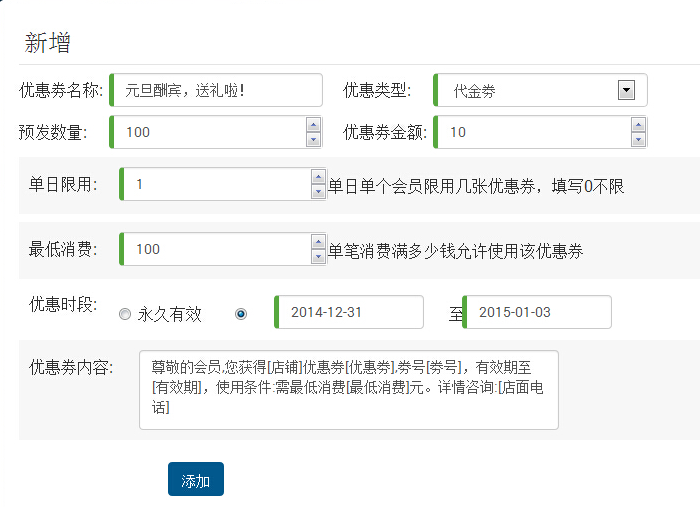Image resolution: width=700 pixels, height=507 pixels.
Task: Select the date range radio button
Action: tap(240, 314)
